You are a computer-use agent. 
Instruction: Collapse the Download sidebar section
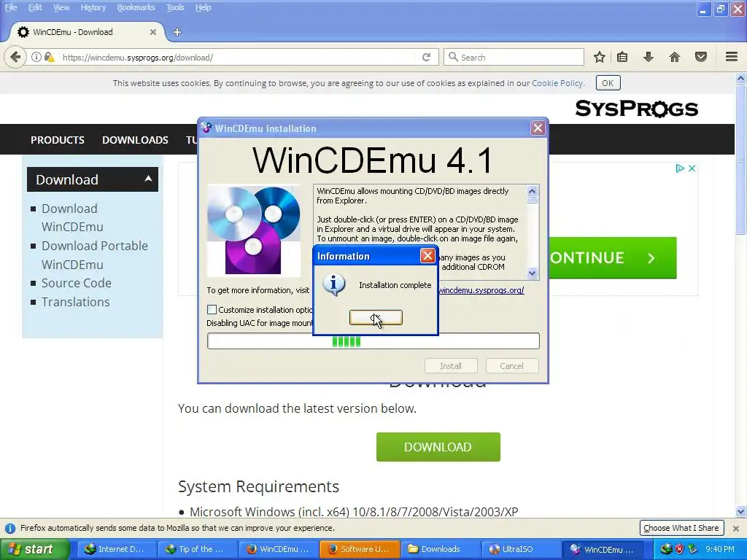tap(148, 179)
